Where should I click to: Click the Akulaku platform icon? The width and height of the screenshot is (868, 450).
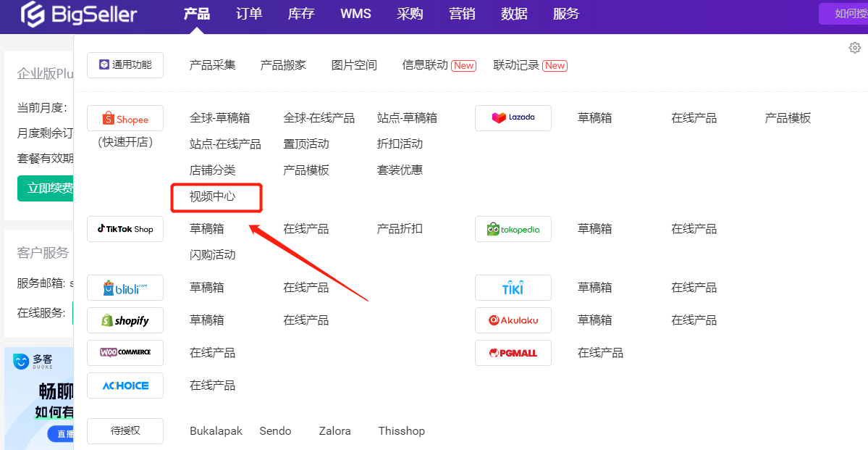click(x=513, y=320)
